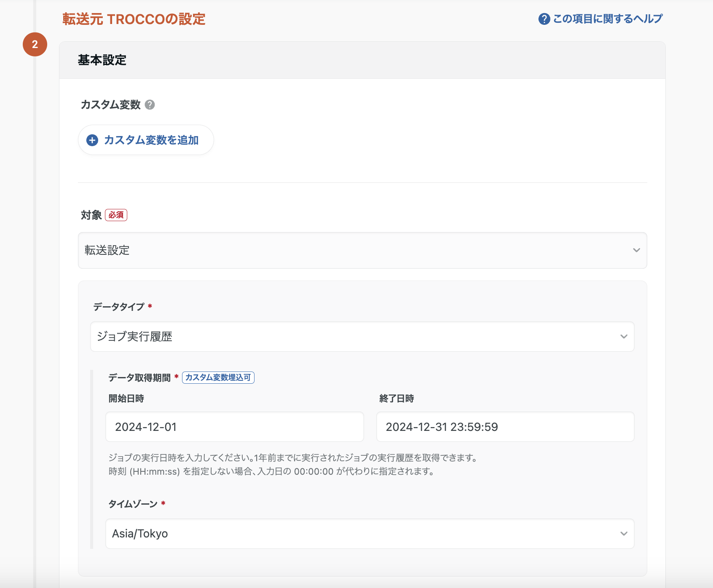Open the データタイプ dropdown showing ジョブ実行履歴

tap(362, 337)
